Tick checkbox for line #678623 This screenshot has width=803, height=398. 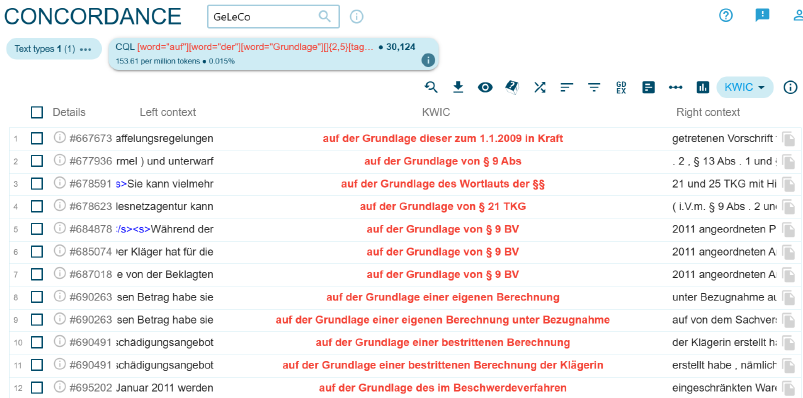click(x=37, y=206)
